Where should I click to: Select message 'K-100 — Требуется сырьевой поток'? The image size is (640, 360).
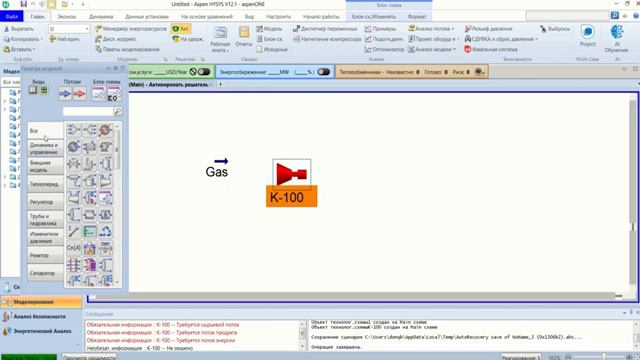click(163, 325)
